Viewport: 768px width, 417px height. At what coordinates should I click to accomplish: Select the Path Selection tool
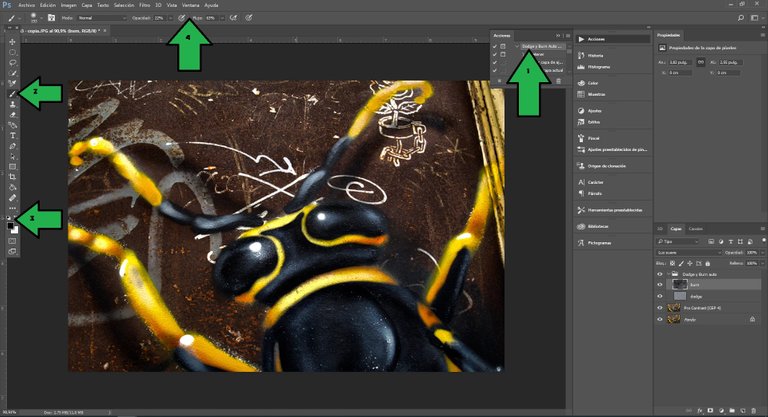click(x=12, y=157)
